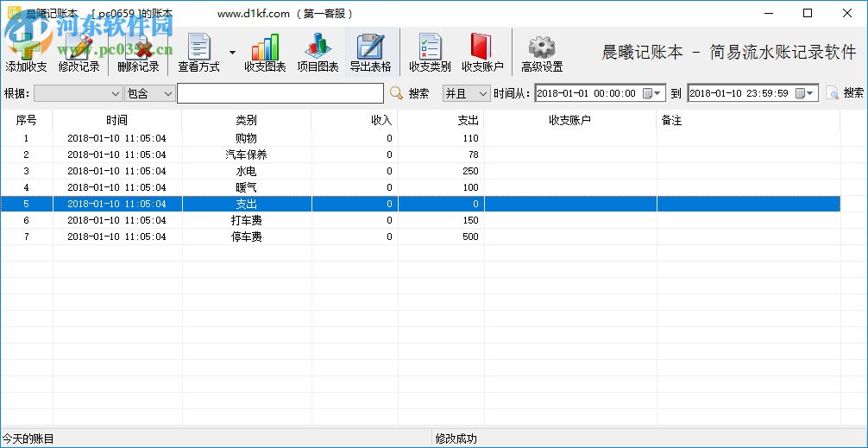Open the 项目图表 chart icon
Screen dimensions: 868x448
click(x=318, y=53)
